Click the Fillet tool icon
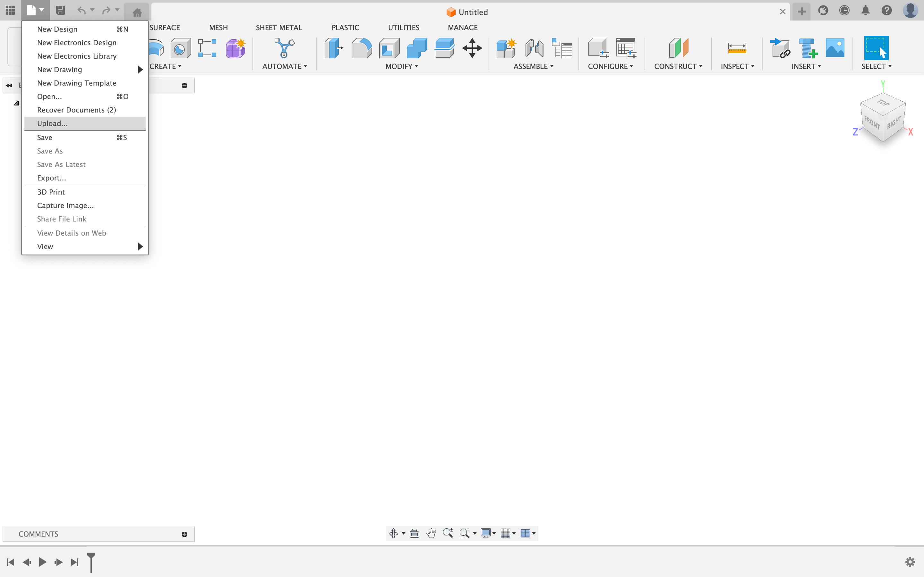The width and height of the screenshot is (924, 577). (361, 48)
